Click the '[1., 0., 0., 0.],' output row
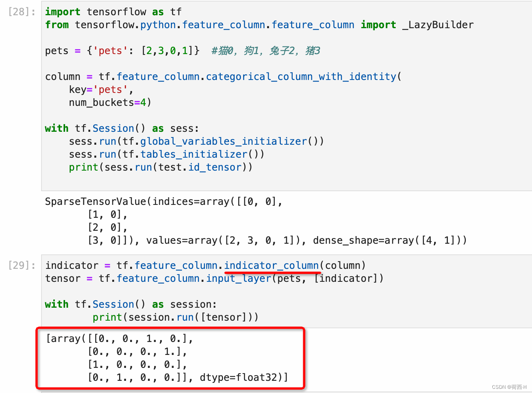The width and height of the screenshot is (532, 393). 137,364
